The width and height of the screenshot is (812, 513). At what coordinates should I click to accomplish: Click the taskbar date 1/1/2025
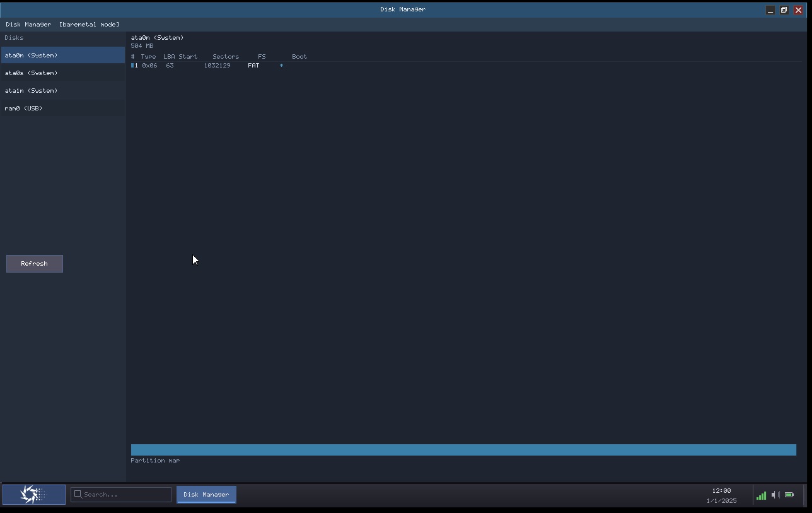coord(721,500)
